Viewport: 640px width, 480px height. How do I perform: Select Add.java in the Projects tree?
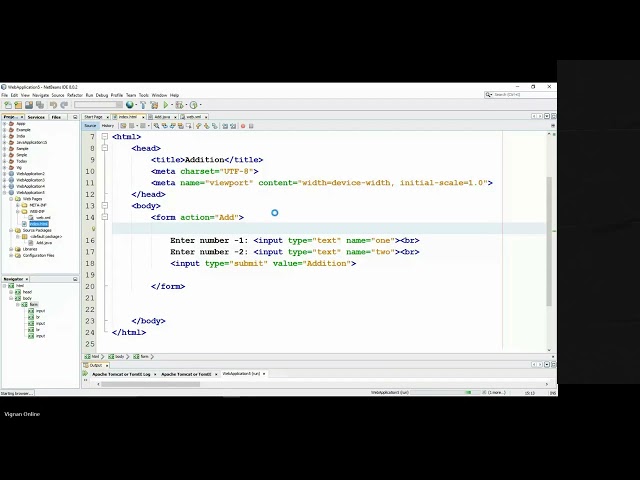click(44, 243)
